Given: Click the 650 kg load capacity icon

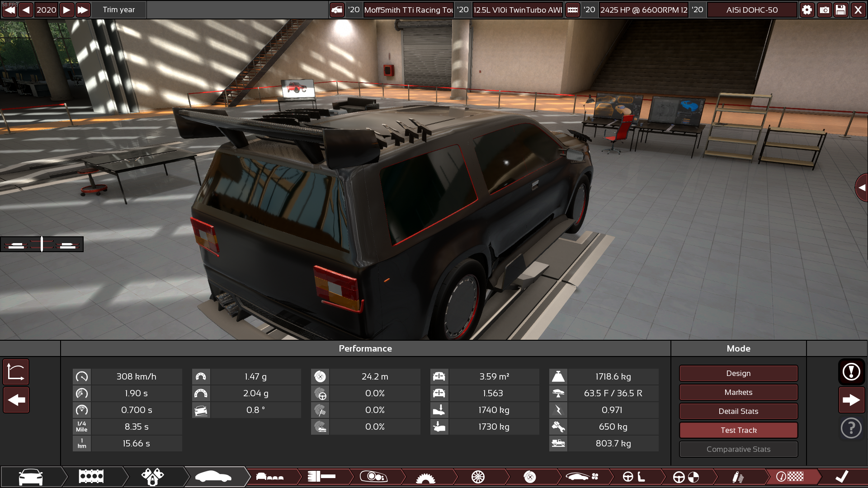Looking at the screenshot, I should point(558,427).
